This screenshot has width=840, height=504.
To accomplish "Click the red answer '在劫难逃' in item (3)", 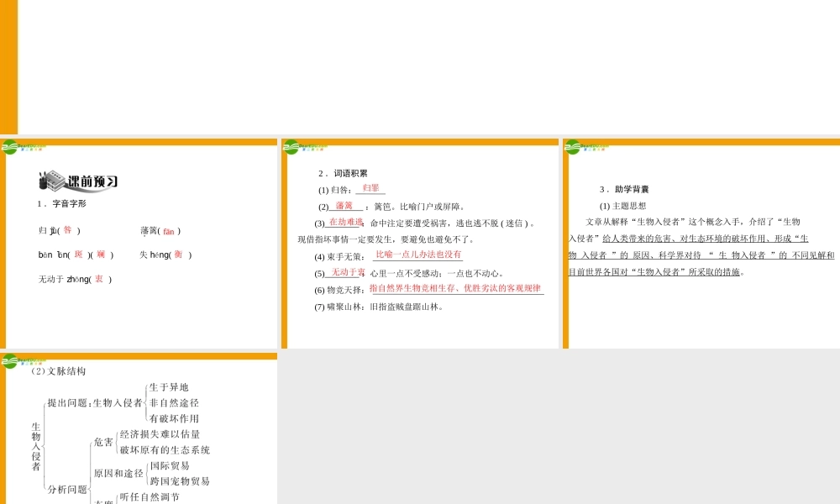I will click(x=346, y=222).
